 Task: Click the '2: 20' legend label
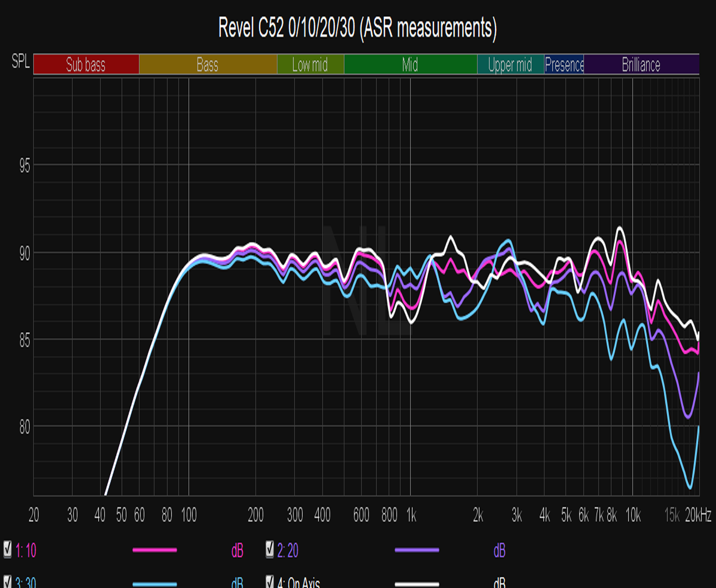pyautogui.click(x=288, y=550)
